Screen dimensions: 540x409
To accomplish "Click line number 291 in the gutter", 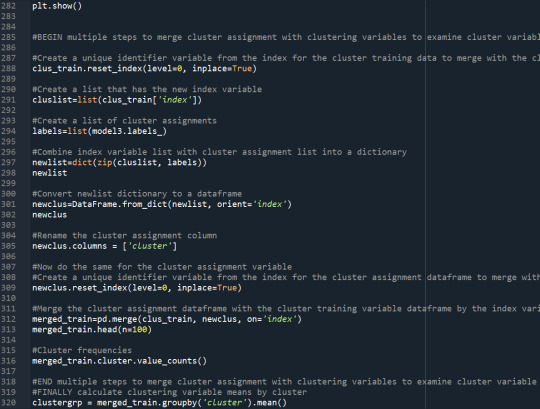I will [x=8, y=100].
